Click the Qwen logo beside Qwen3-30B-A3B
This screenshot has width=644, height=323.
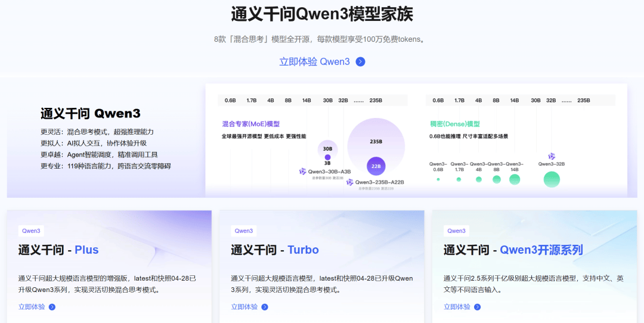(x=303, y=172)
